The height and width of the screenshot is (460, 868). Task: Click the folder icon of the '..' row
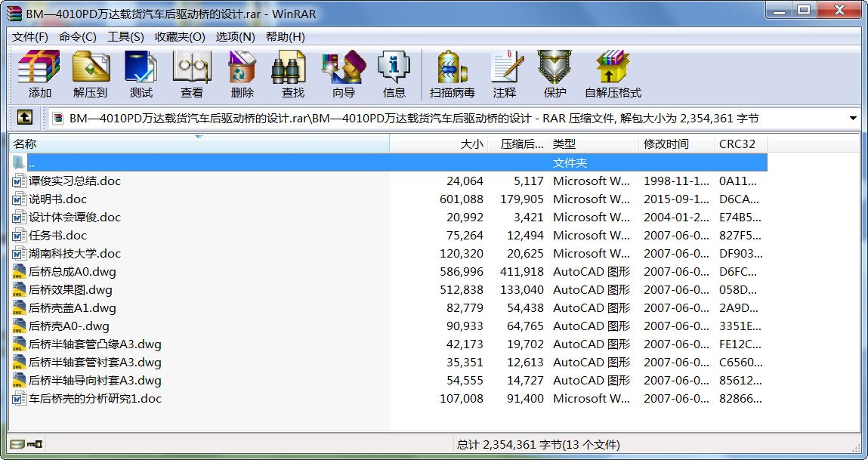(x=20, y=162)
